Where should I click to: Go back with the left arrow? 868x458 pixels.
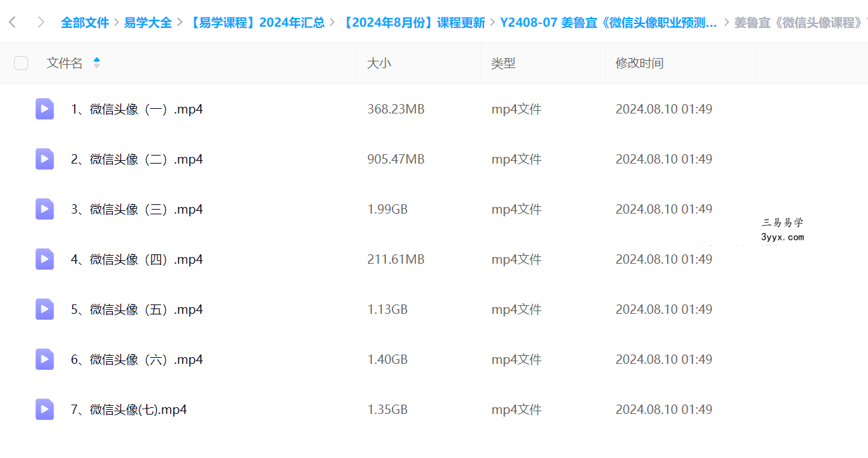[x=13, y=22]
